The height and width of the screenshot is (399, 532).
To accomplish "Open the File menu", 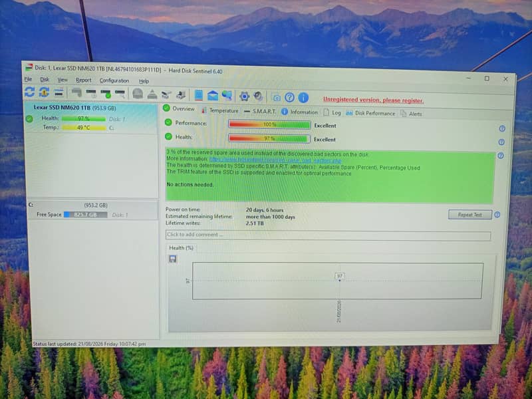I will [x=28, y=79].
